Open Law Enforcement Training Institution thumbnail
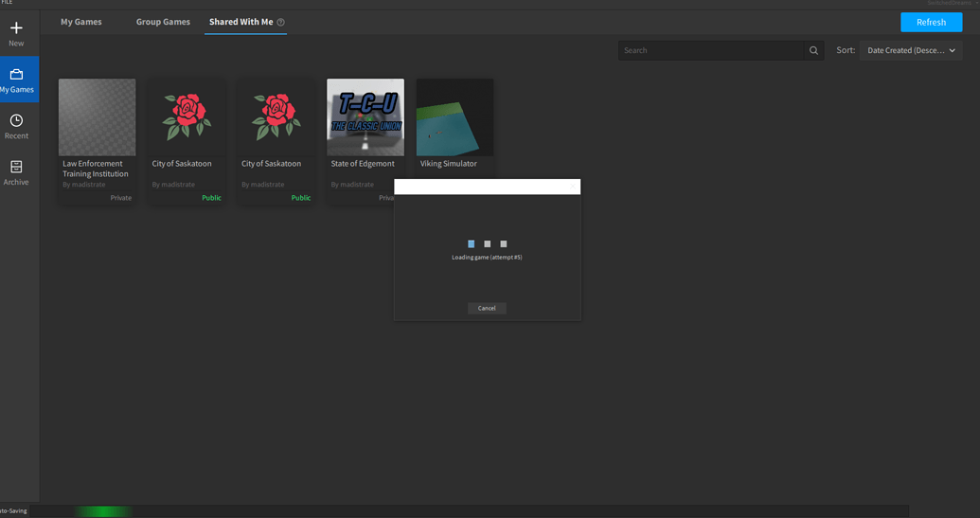980x518 pixels. 97,116
